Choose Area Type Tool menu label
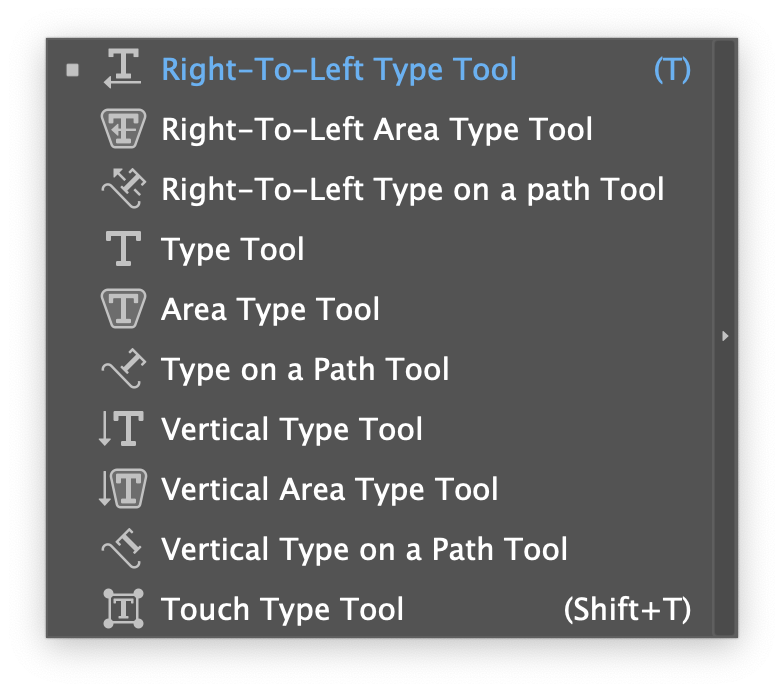This screenshot has height=692, width=784. [270, 309]
